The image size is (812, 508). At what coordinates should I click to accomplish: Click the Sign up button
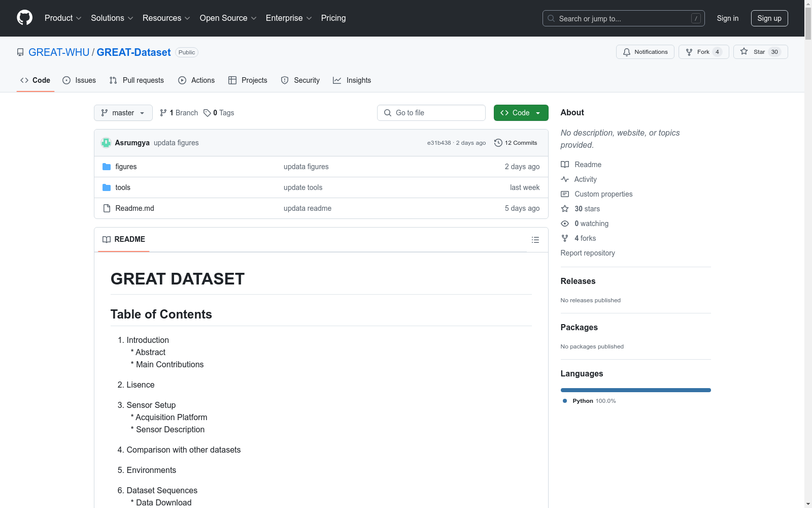click(769, 18)
